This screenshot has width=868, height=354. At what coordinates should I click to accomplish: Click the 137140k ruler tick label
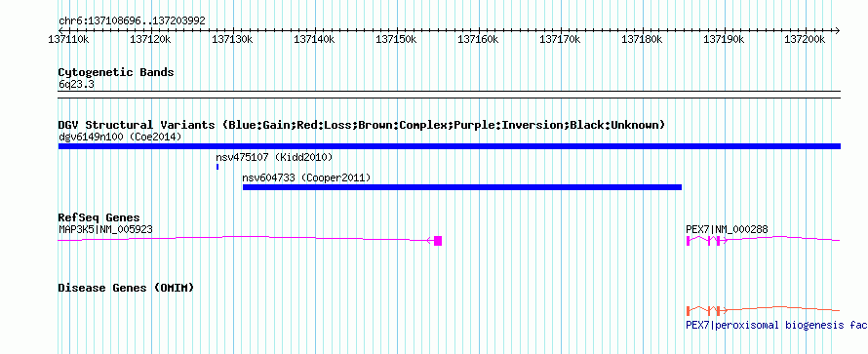click(x=314, y=40)
